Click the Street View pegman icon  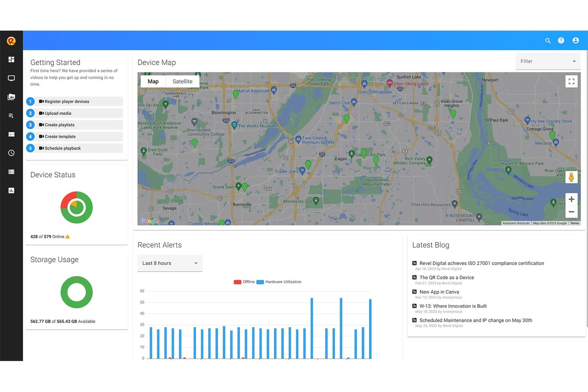(571, 177)
